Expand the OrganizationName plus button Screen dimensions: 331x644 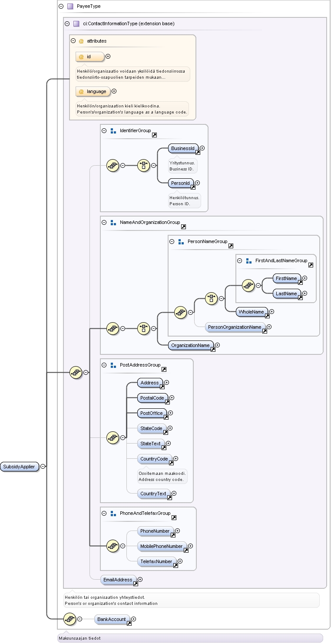[x=217, y=345]
